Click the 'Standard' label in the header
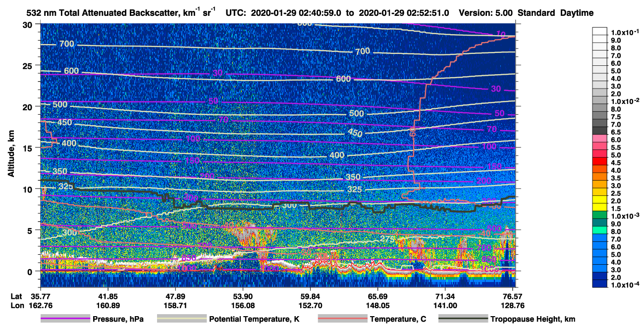The height and width of the screenshot is (330, 644). pos(536,13)
